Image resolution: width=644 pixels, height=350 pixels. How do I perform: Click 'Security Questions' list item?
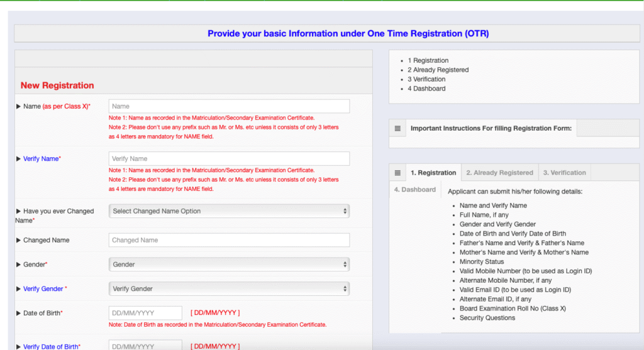(x=487, y=318)
